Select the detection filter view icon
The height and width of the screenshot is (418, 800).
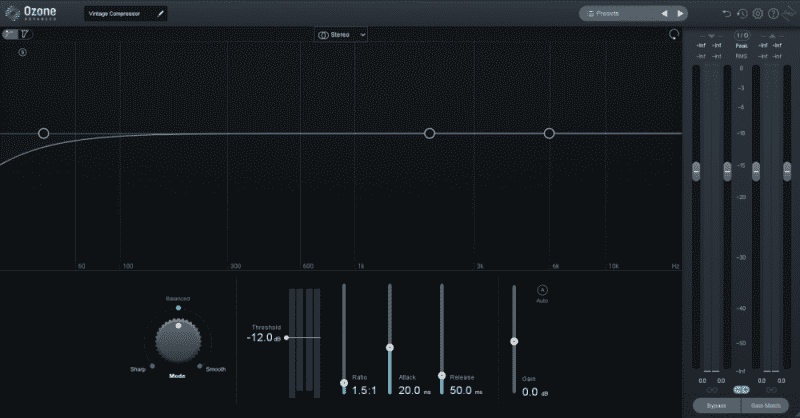coord(10,34)
